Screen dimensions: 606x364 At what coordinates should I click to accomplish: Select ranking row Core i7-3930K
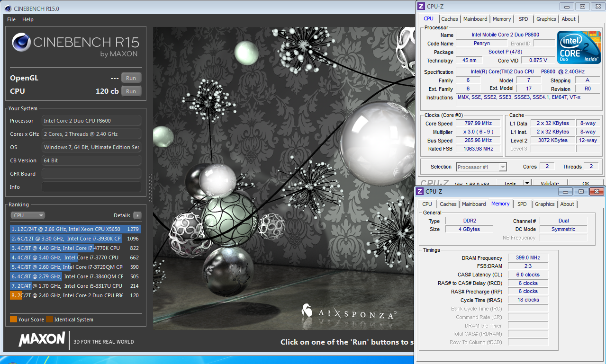pyautogui.click(x=75, y=239)
